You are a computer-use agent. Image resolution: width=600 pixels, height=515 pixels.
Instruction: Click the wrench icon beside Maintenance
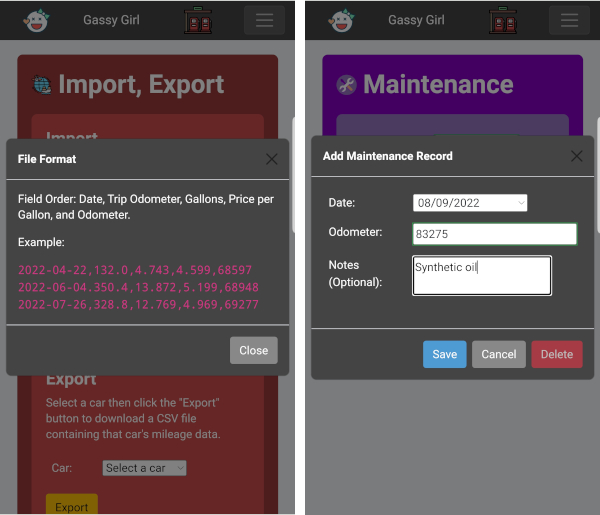pyautogui.click(x=346, y=85)
